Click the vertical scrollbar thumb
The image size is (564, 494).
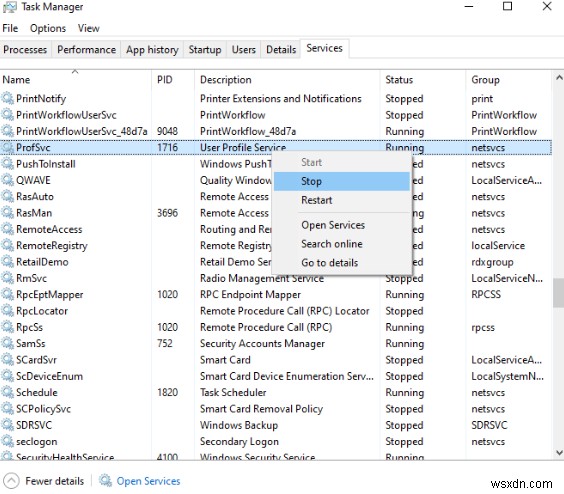click(x=559, y=293)
